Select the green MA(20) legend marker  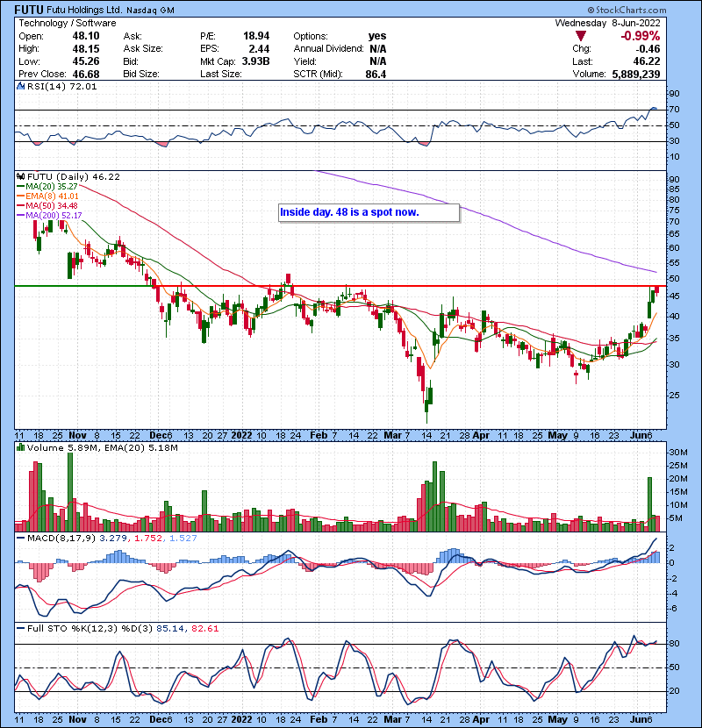click(20, 187)
